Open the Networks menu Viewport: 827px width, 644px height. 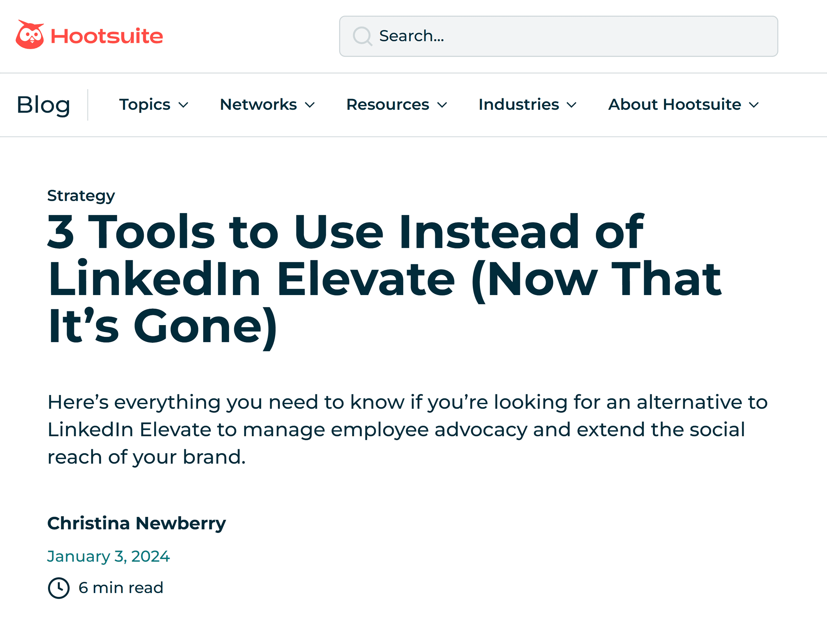[258, 105]
